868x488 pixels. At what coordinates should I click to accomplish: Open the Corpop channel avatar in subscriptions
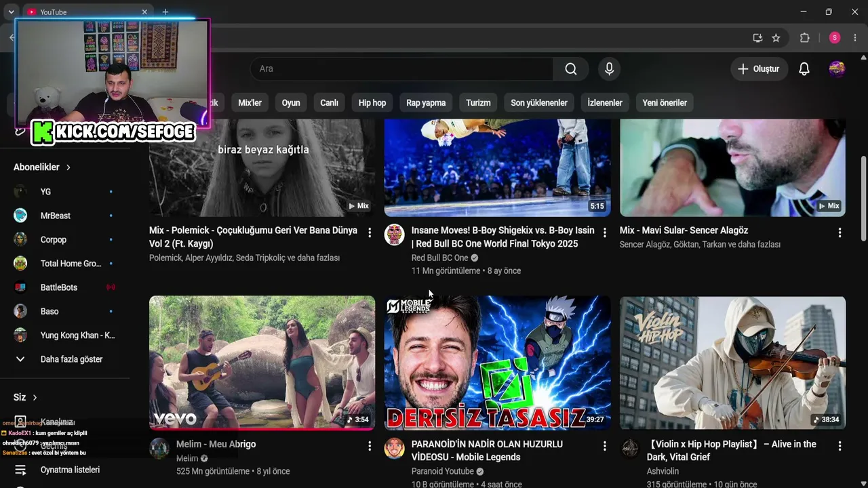[20, 239]
